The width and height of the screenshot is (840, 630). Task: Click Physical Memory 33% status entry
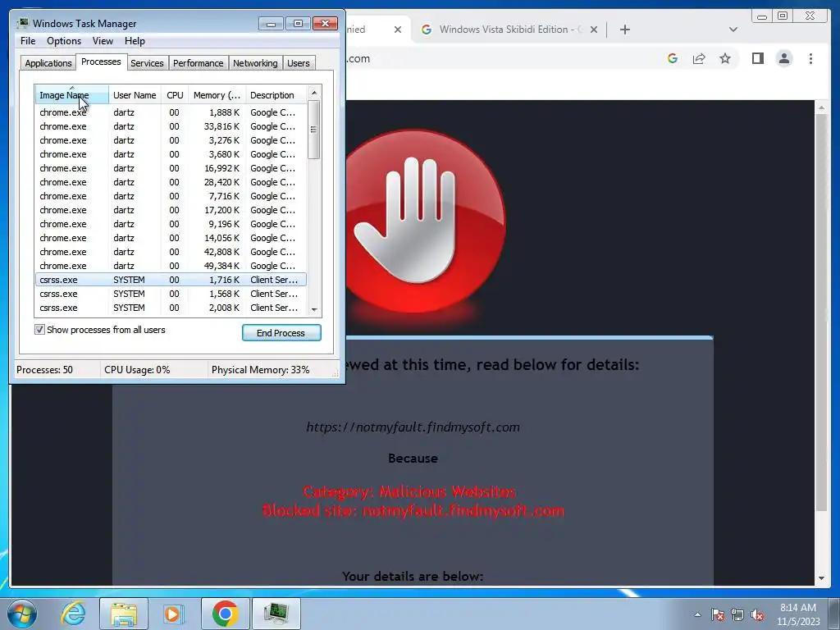[260, 370]
